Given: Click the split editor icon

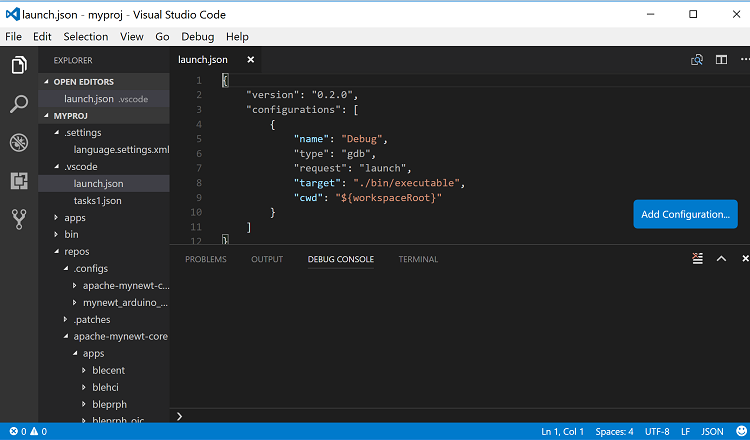Looking at the screenshot, I should click(720, 60).
